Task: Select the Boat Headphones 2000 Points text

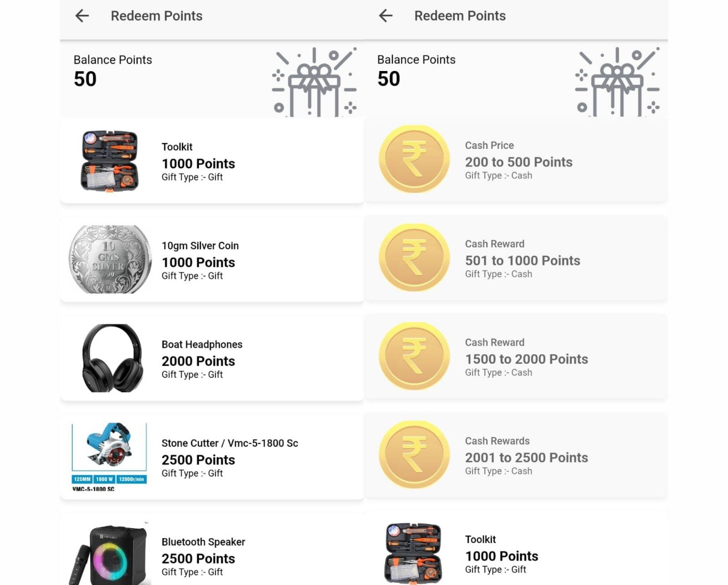Action: tap(198, 361)
